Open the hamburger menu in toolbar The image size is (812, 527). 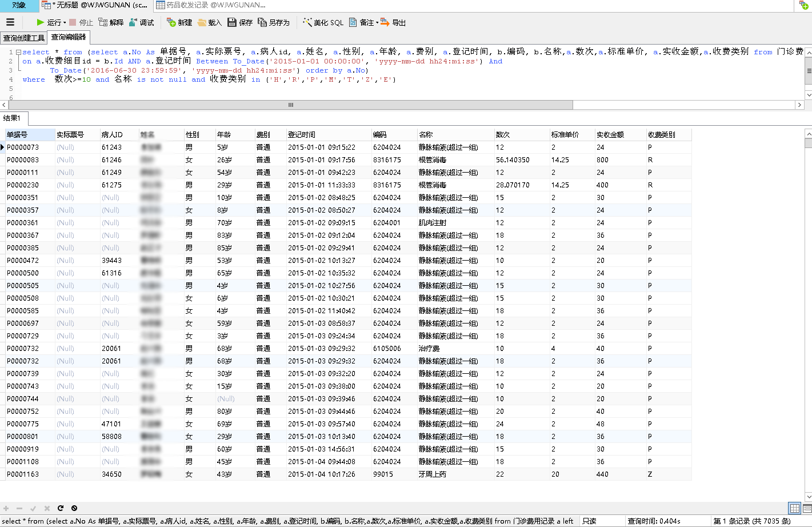(x=10, y=22)
